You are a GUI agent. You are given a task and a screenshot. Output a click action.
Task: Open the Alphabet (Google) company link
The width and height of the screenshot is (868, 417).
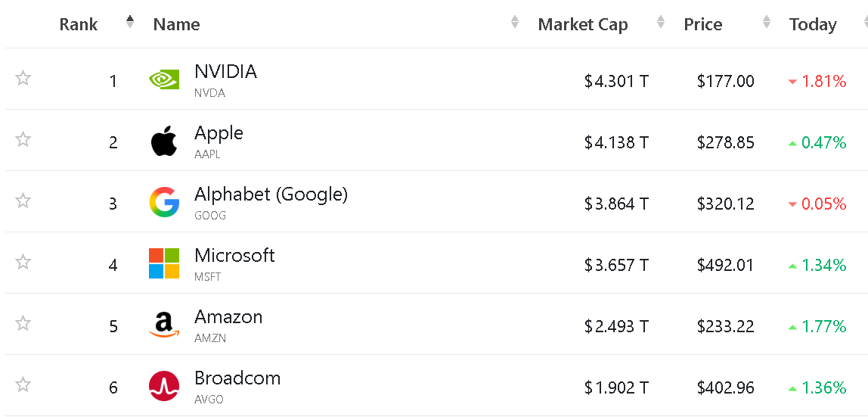tap(271, 194)
